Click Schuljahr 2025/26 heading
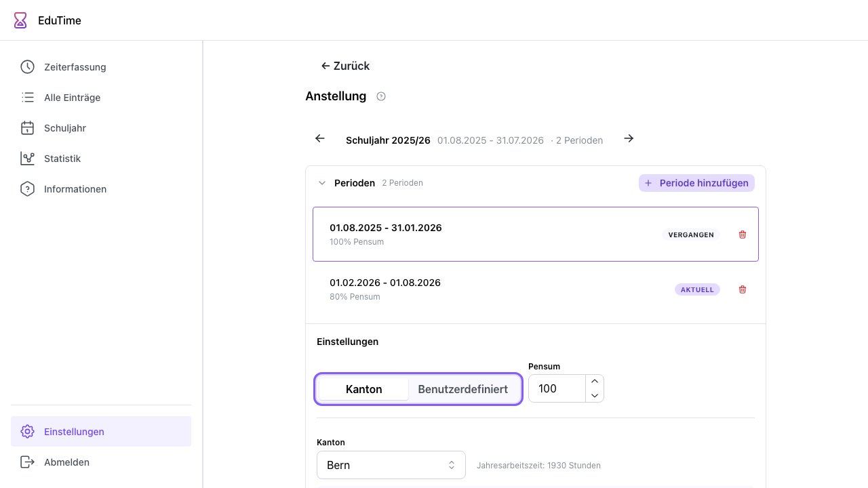Screen dimensions: 868x488 pos(388,140)
